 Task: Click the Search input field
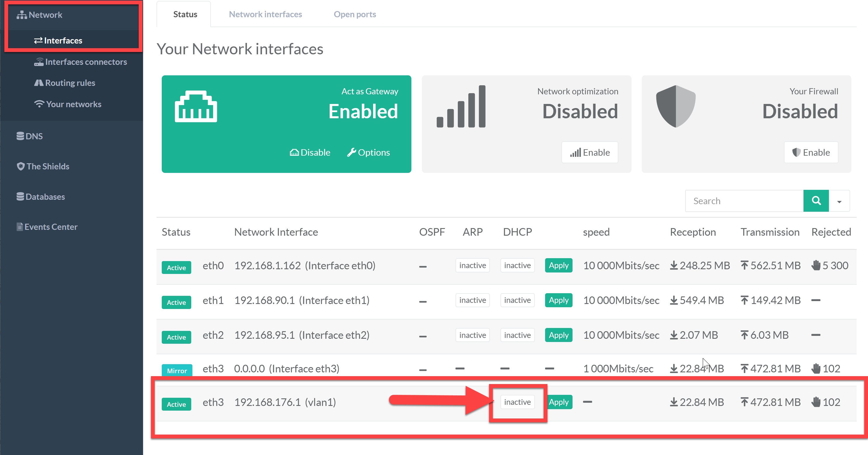pos(744,201)
